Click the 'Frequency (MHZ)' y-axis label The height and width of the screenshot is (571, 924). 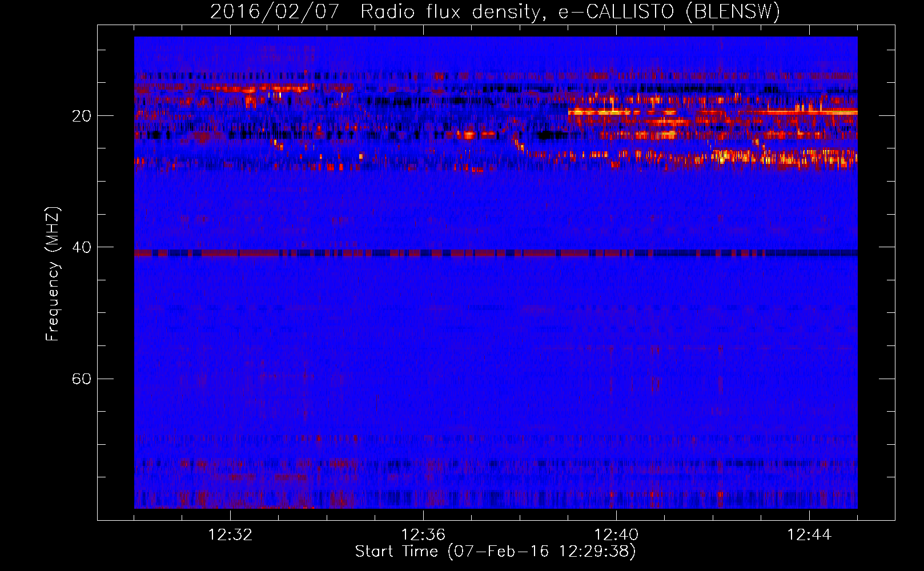click(53, 274)
